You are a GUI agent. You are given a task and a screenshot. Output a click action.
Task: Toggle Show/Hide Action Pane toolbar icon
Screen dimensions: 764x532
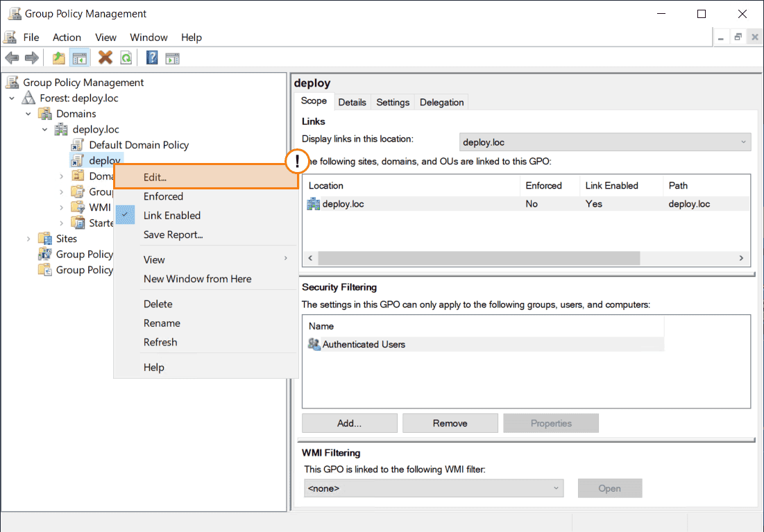tap(173, 58)
